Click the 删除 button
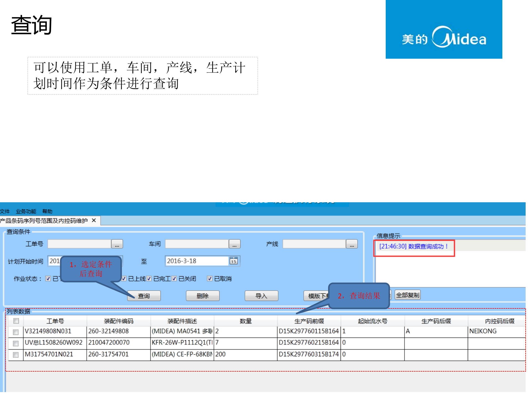This screenshot has width=532, height=399. 202,296
